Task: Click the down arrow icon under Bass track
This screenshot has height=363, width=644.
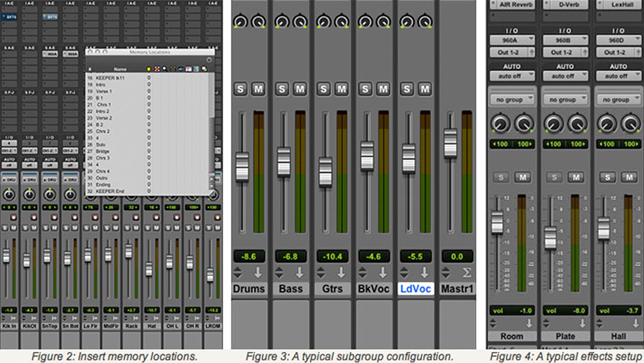Action: (299, 273)
